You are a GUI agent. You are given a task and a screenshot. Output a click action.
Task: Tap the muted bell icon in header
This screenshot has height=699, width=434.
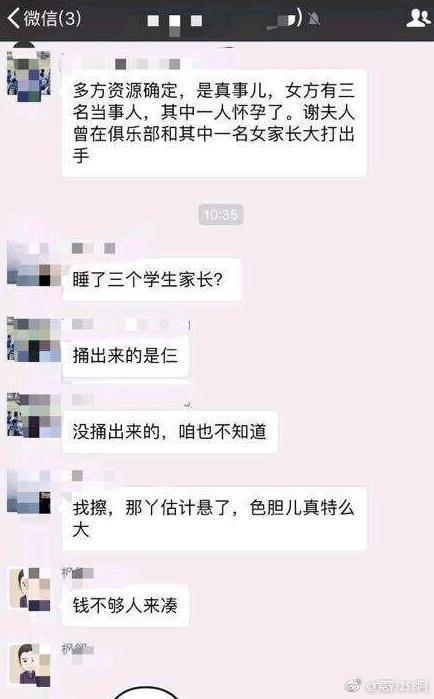[314, 19]
